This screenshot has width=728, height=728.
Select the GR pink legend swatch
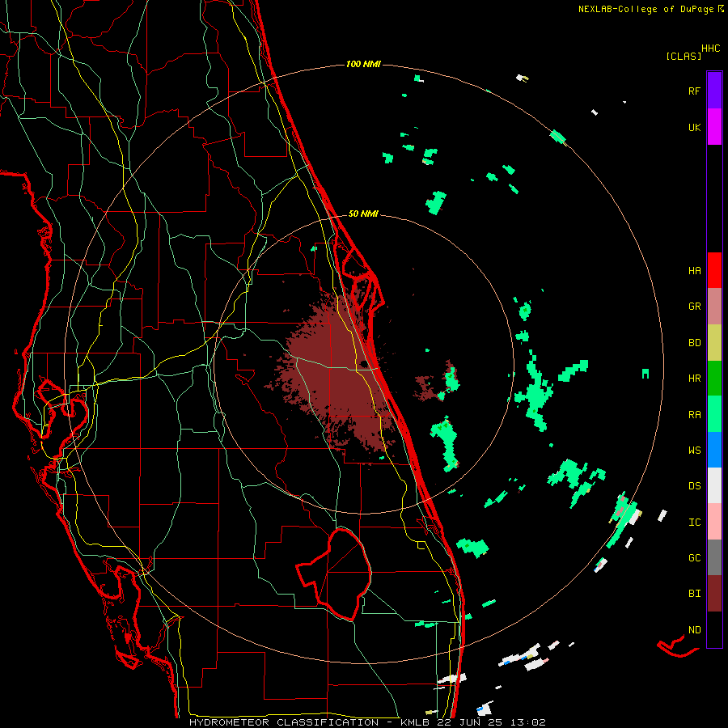pos(714,307)
